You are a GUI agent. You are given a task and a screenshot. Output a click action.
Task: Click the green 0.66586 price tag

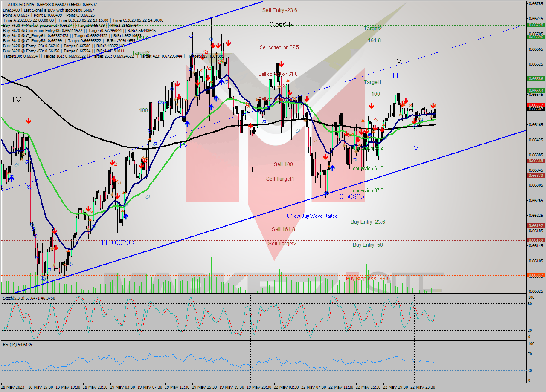tap(536, 78)
